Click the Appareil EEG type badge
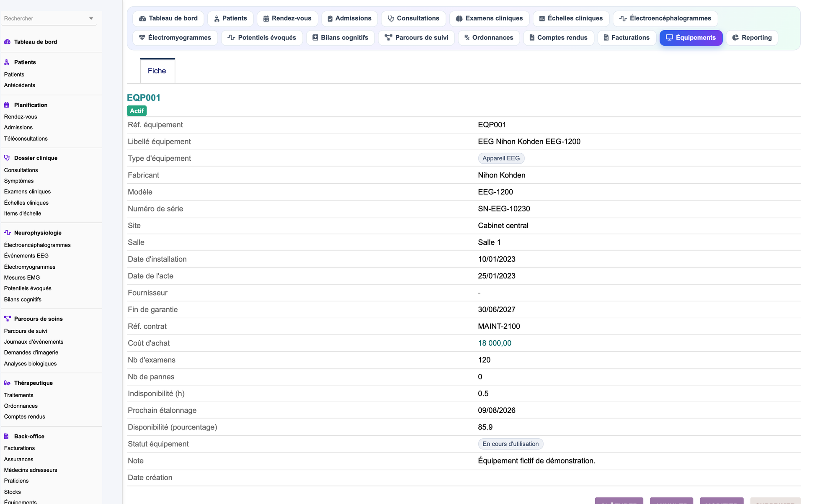The height and width of the screenshot is (504, 815). [x=501, y=158]
